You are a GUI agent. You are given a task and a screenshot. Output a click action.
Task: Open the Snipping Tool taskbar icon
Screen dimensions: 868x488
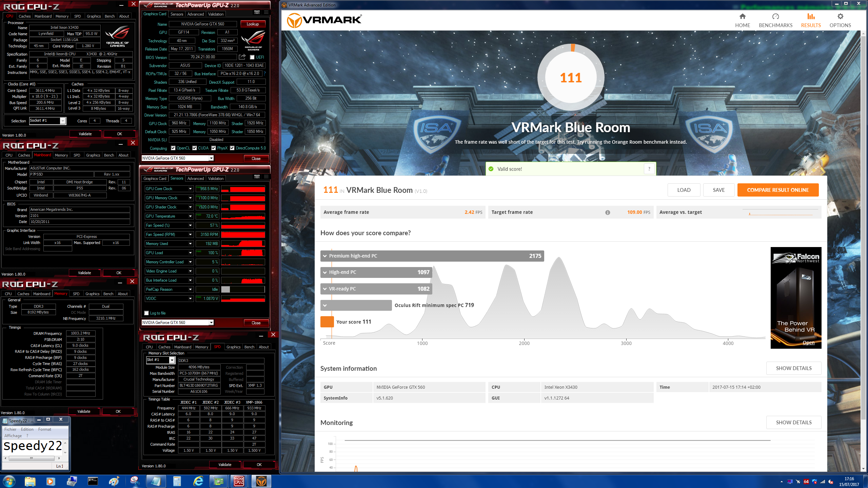click(x=135, y=481)
